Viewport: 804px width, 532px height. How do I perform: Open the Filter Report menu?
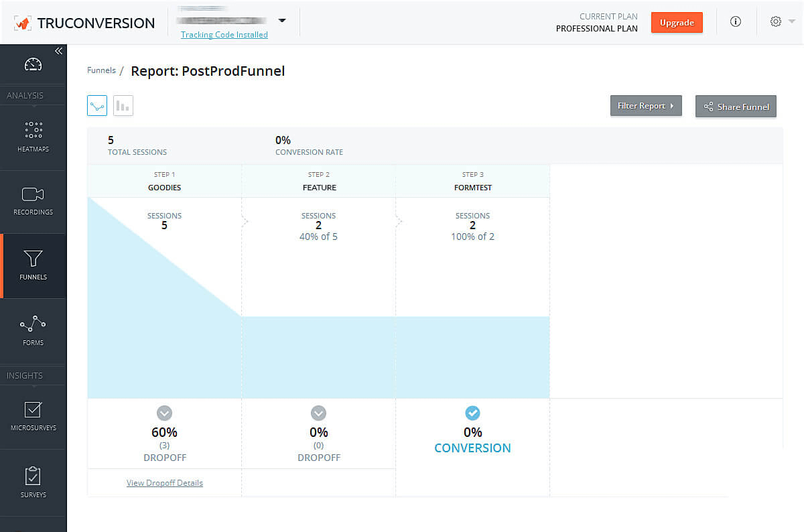(x=645, y=106)
